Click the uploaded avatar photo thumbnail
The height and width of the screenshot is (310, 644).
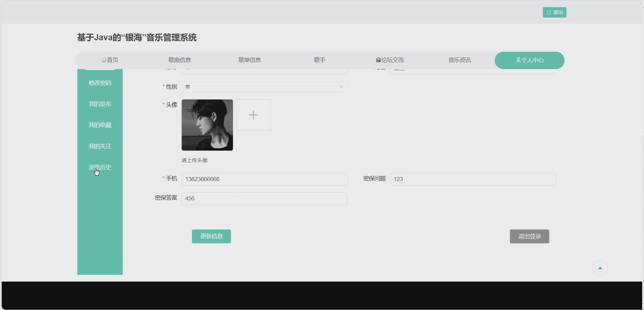coord(207,125)
